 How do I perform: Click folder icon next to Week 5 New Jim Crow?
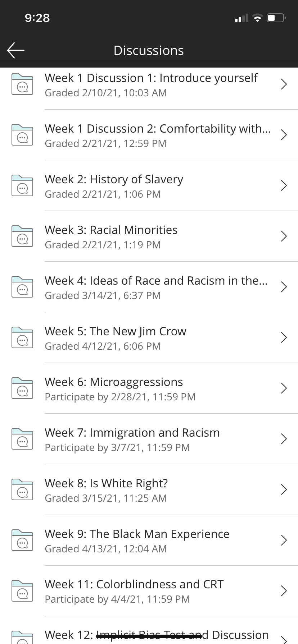(x=22, y=337)
